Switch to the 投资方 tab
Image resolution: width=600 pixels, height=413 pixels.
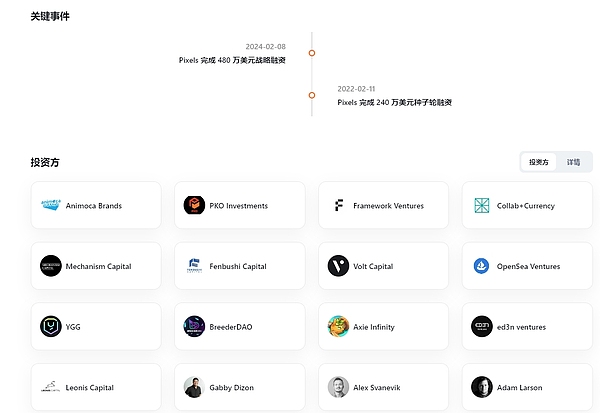[x=538, y=162]
